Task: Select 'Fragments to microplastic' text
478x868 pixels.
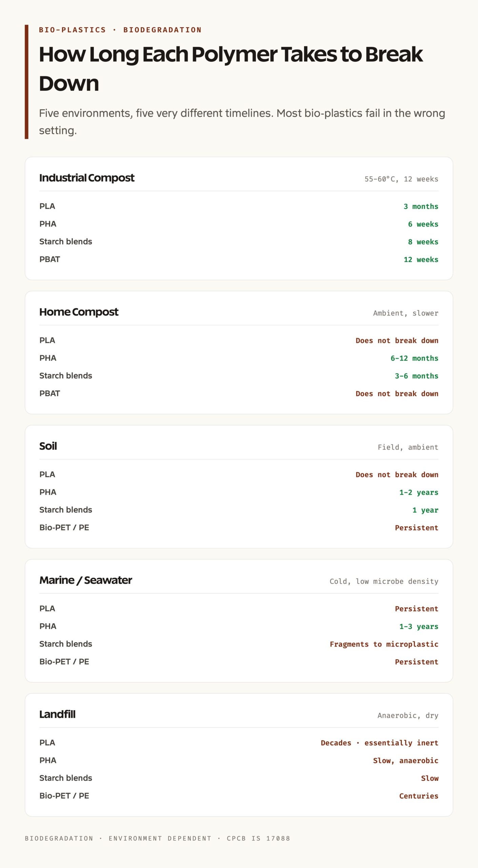Action: click(384, 644)
